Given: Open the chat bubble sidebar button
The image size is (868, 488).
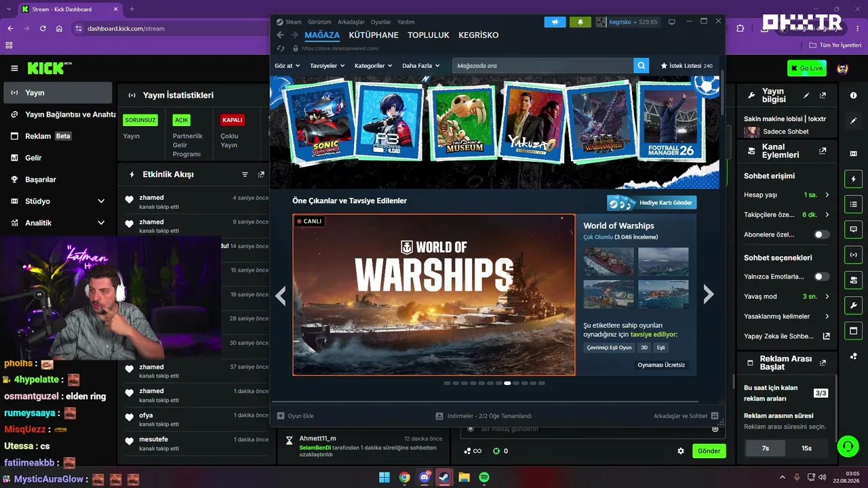Looking at the screenshot, I should pyautogui.click(x=853, y=230).
